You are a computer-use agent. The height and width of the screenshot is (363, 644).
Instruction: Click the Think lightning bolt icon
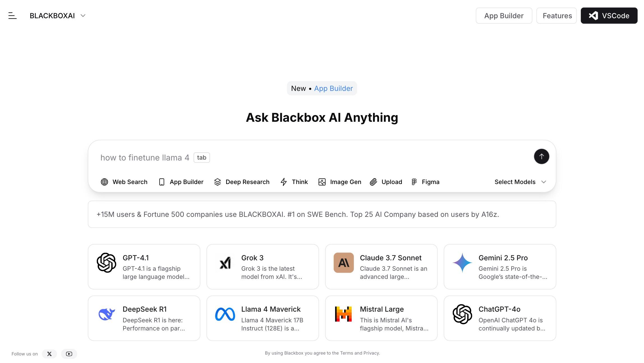[284, 182]
